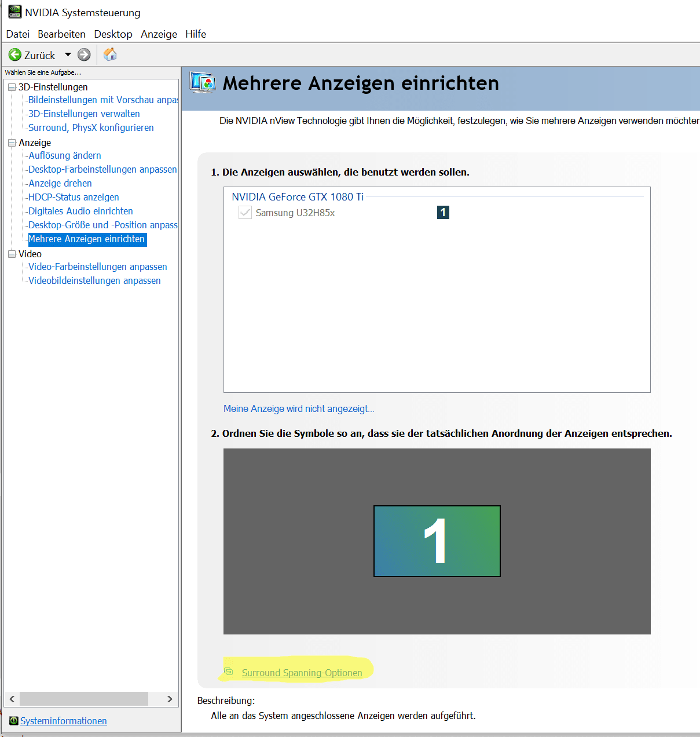Image resolution: width=700 pixels, height=737 pixels.
Task: Select Surround, PhysX konfigurieren
Action: [91, 127]
